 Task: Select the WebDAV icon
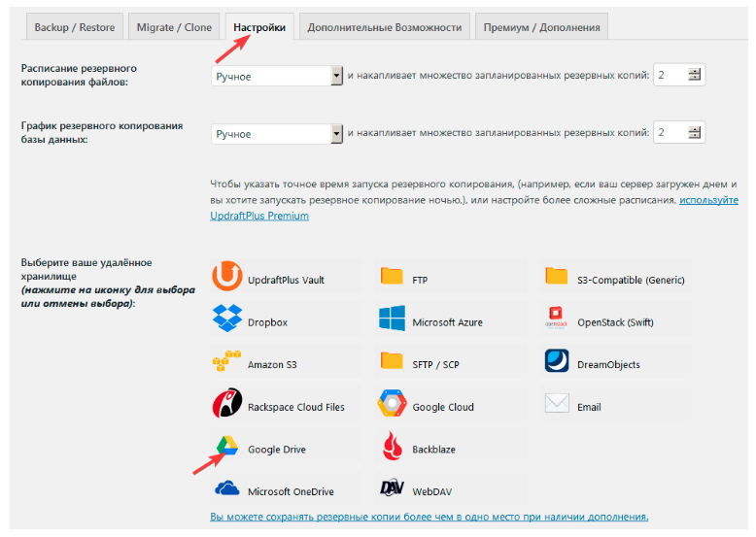[392, 487]
